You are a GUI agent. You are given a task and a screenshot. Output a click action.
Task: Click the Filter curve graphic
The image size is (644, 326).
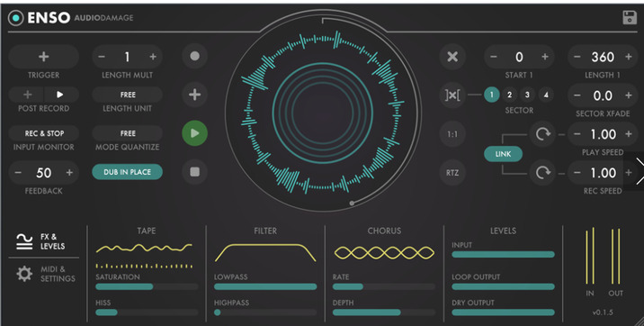coord(265,252)
